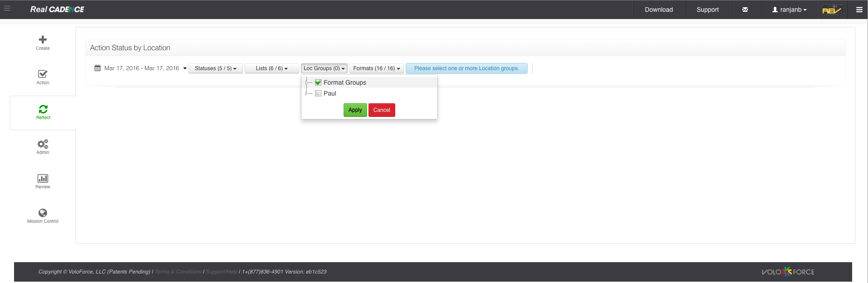Open Mission Control globe icon
Screen dimensions: 868x283
pyautogui.click(x=43, y=213)
